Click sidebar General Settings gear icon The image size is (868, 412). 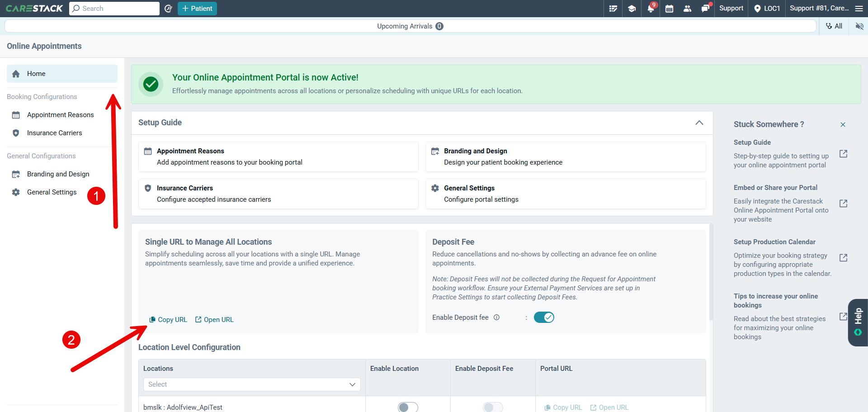(x=16, y=192)
